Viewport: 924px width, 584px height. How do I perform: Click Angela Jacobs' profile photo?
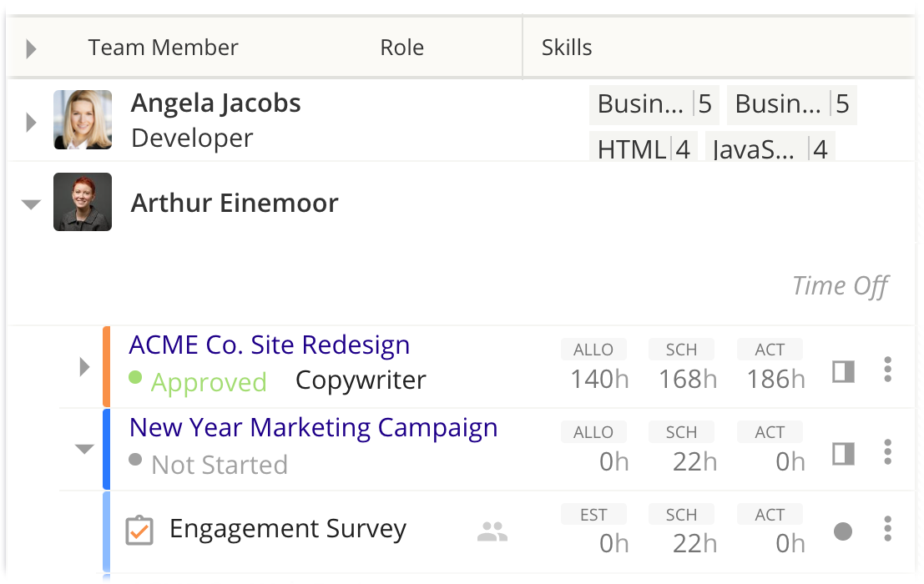(x=83, y=120)
